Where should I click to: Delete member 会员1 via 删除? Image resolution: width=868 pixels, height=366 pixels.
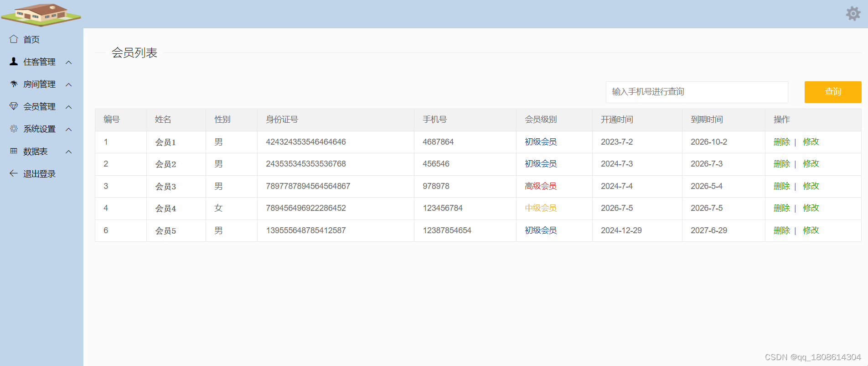[x=782, y=142]
